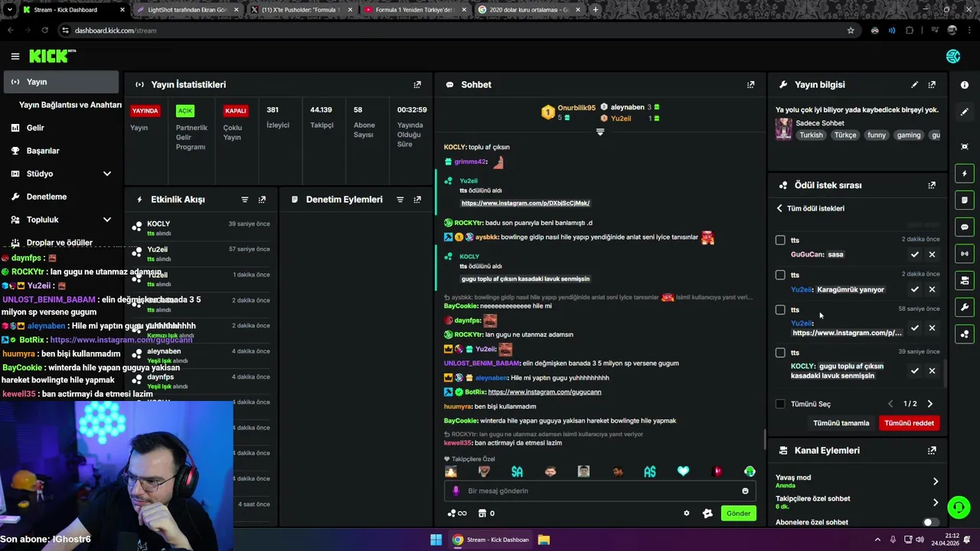Image resolution: width=980 pixels, height=551 pixels.
Task: Select Yayın in the sidebar
Action: click(60, 82)
